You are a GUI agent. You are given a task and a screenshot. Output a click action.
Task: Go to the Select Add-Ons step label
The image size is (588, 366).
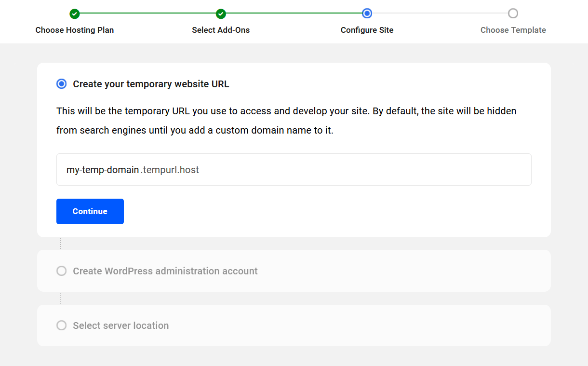click(221, 30)
